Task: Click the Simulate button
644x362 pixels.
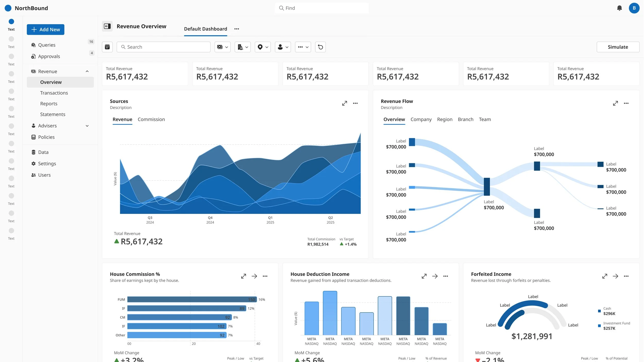Action: pyautogui.click(x=618, y=47)
